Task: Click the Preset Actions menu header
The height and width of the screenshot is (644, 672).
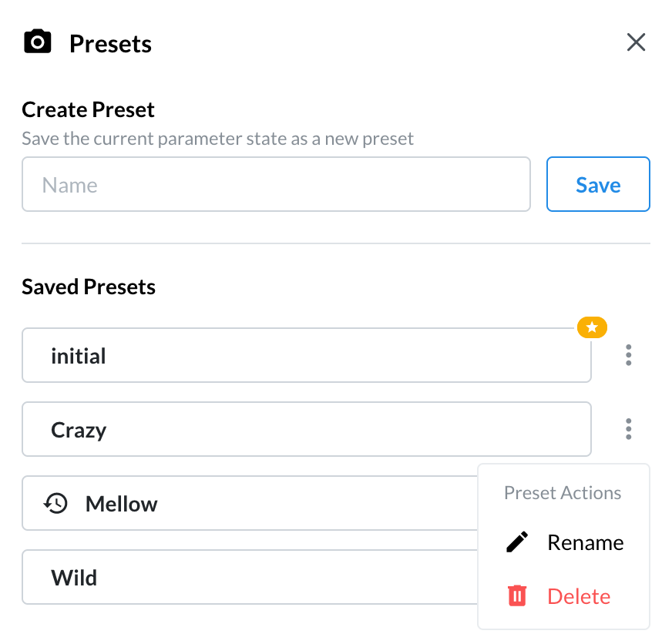Action: 563,493
